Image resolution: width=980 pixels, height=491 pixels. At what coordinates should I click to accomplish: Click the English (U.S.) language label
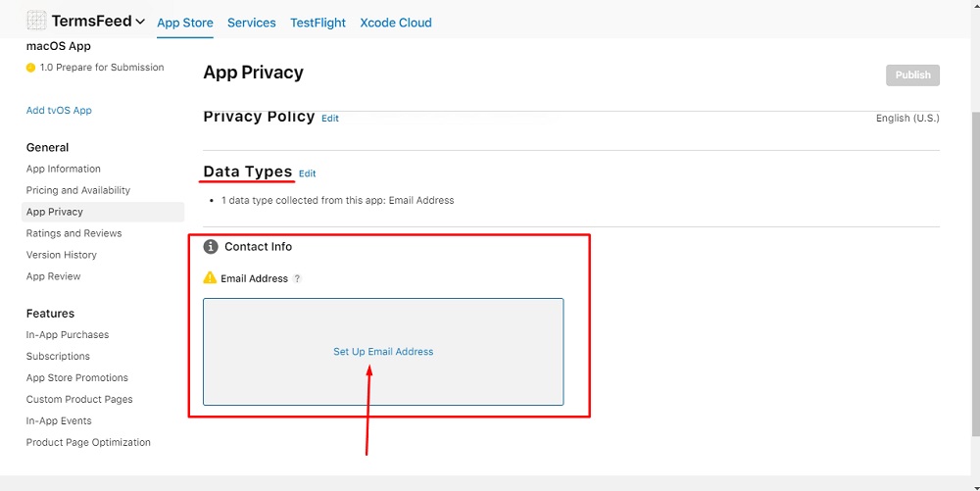pos(907,118)
